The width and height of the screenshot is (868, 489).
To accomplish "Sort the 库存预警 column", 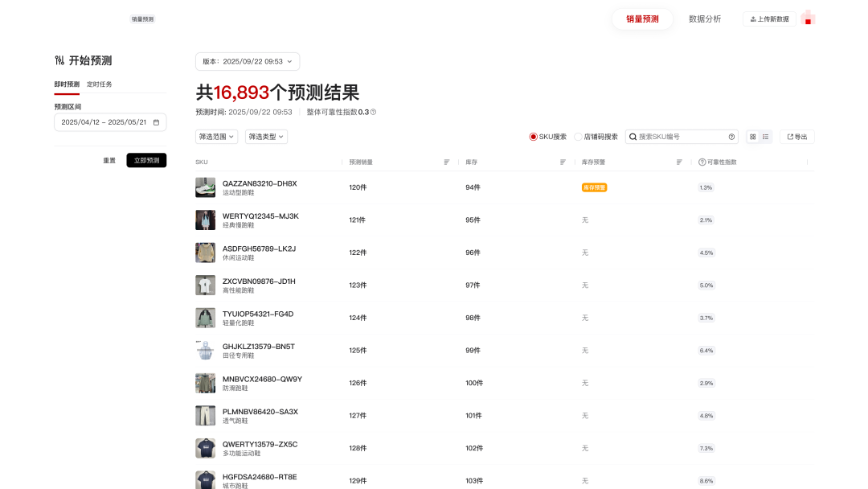I will [679, 162].
